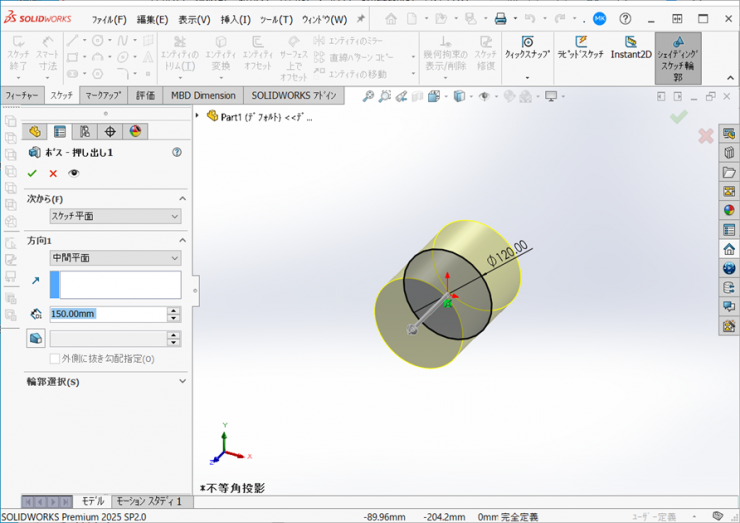Open the Appearances tab in the task pane

coord(729,210)
